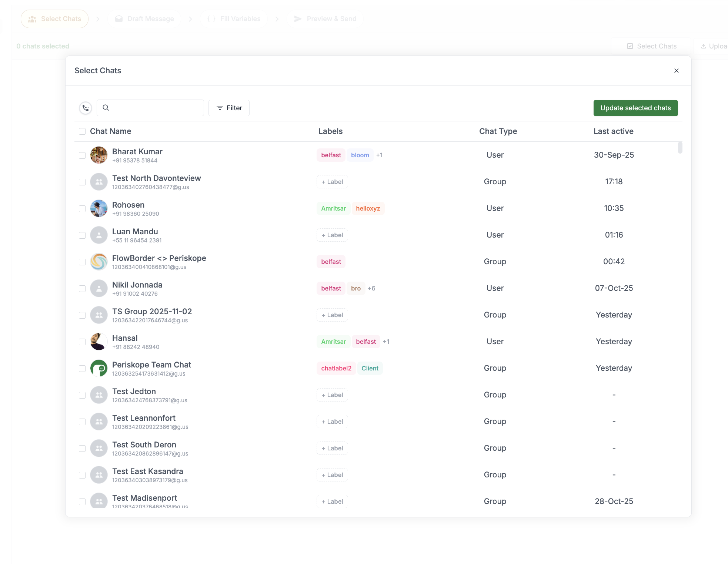Click the Upload icon at top right

704,46
